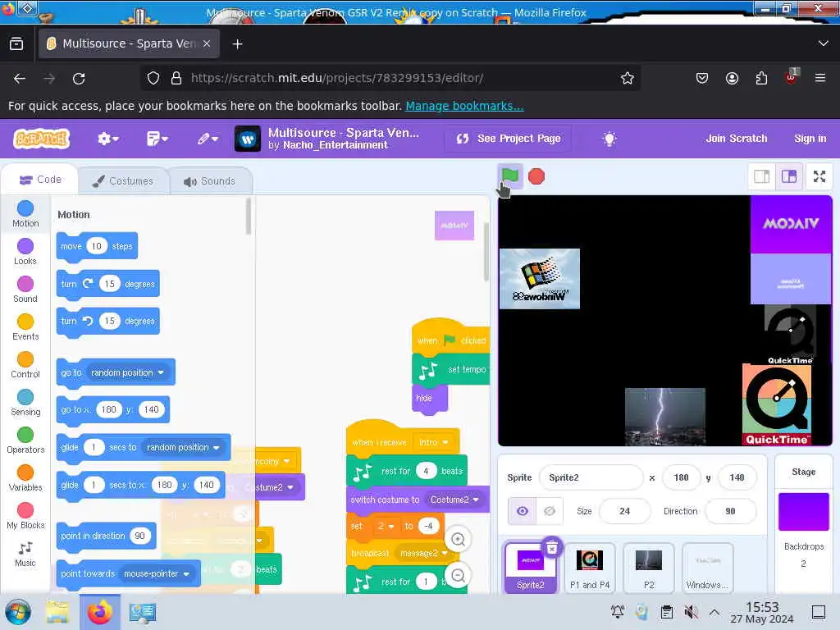Select the Sensing block category
The image size is (840, 630).
pos(25,403)
